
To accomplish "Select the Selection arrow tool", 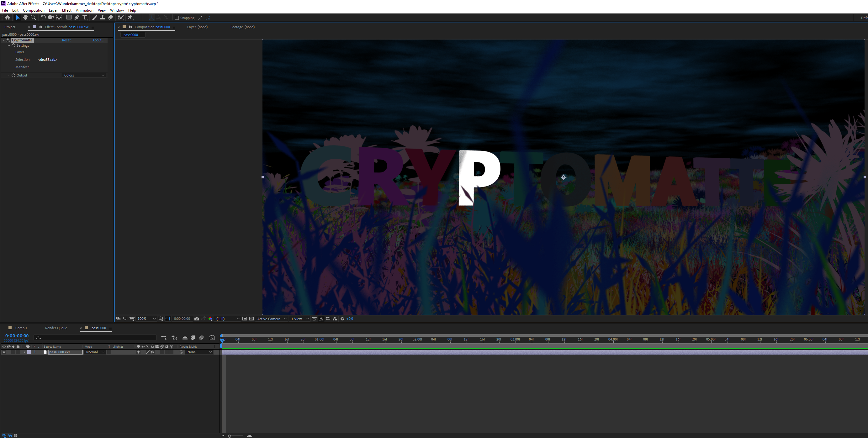I will [18, 18].
